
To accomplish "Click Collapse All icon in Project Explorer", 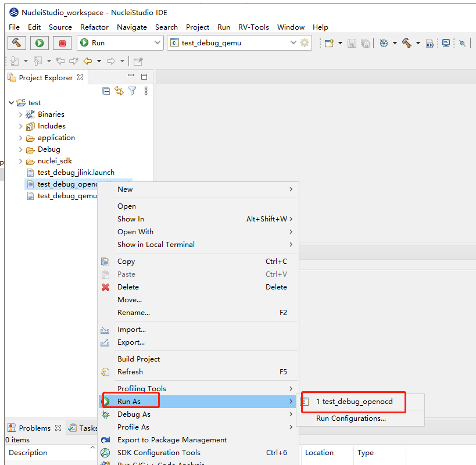I will tap(106, 91).
